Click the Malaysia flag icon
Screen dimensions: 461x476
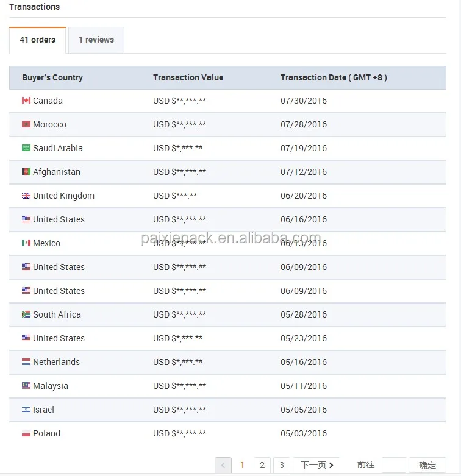point(26,386)
